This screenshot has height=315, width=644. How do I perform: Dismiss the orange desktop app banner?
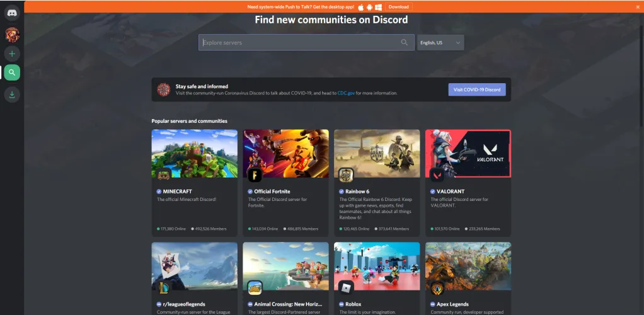pyautogui.click(x=637, y=7)
